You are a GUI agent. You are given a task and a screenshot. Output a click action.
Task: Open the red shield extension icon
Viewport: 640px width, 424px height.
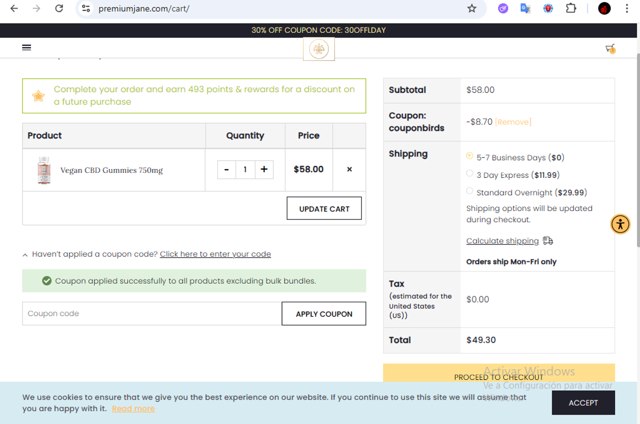click(548, 8)
